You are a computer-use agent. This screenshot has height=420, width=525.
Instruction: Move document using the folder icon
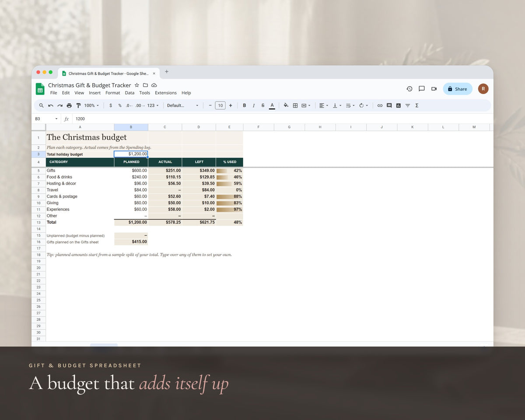146,85
